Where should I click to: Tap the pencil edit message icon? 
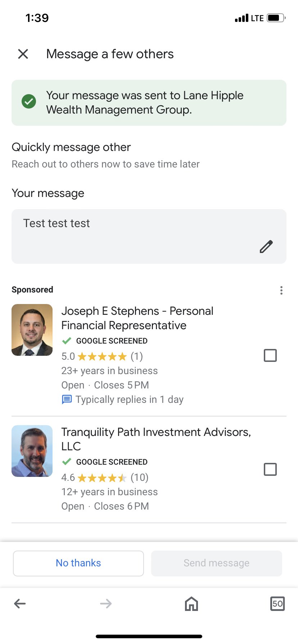[x=266, y=247]
